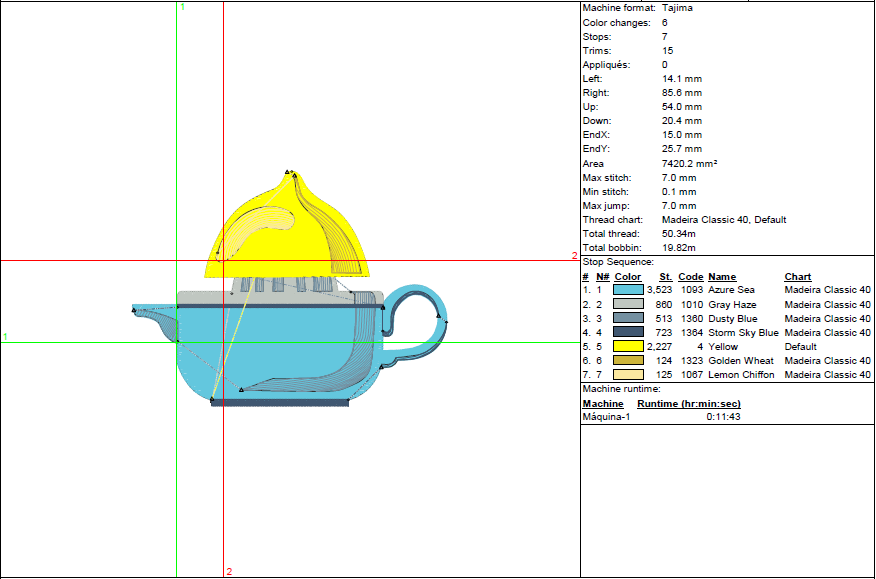This screenshot has width=876, height=579.
Task: Pick the Storm Sky Blue swatch
Action: coord(628,332)
